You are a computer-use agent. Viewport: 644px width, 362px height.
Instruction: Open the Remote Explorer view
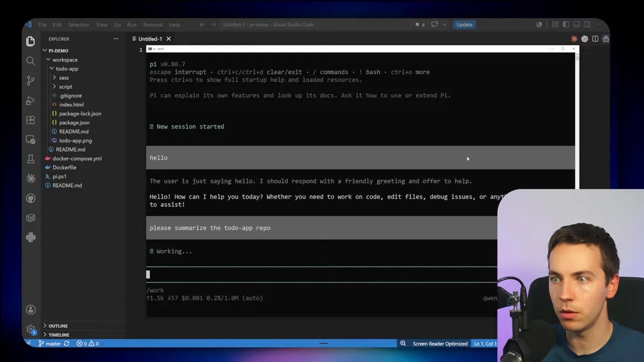pos(31,139)
